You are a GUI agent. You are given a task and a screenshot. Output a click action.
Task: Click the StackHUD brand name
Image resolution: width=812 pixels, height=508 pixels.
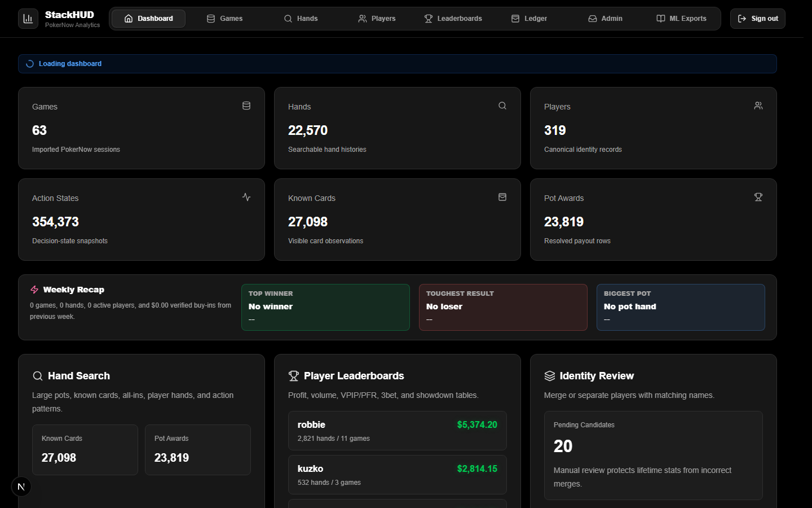click(x=69, y=15)
